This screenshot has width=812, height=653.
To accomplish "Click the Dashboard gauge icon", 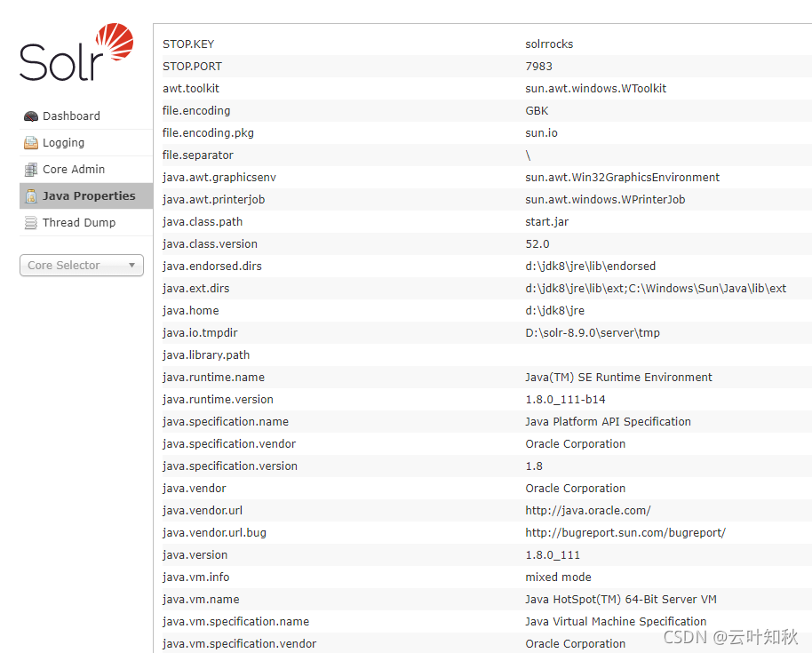I will (31, 116).
